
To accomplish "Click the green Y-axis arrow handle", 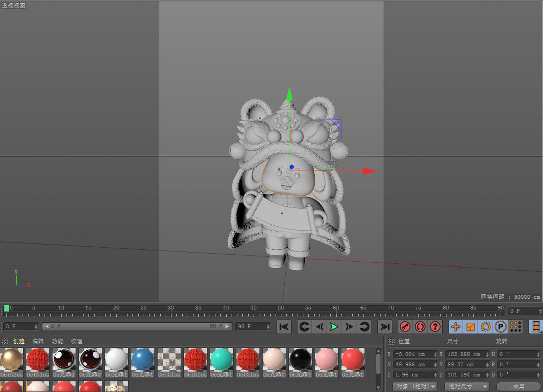I will 289,94.
